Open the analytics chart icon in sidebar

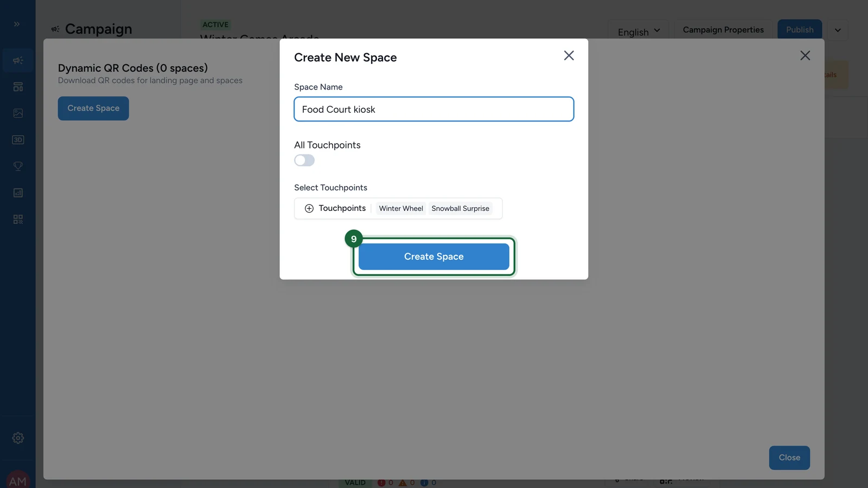18,193
